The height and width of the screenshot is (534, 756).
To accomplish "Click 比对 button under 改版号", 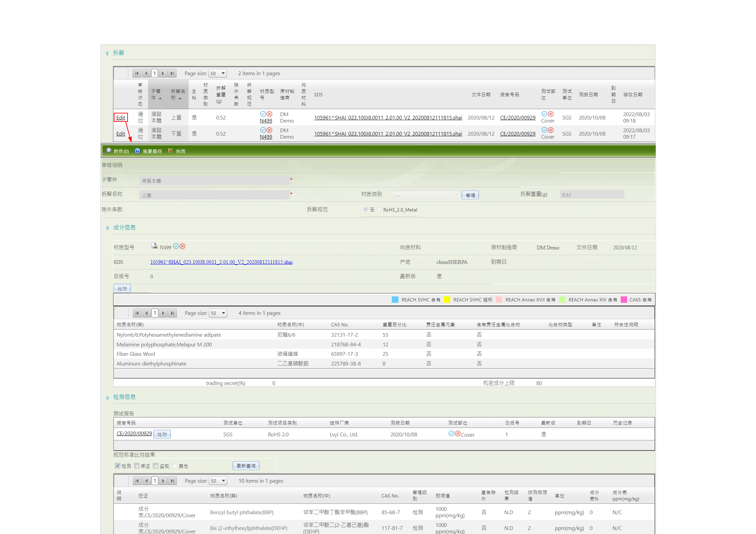I will point(122,288).
